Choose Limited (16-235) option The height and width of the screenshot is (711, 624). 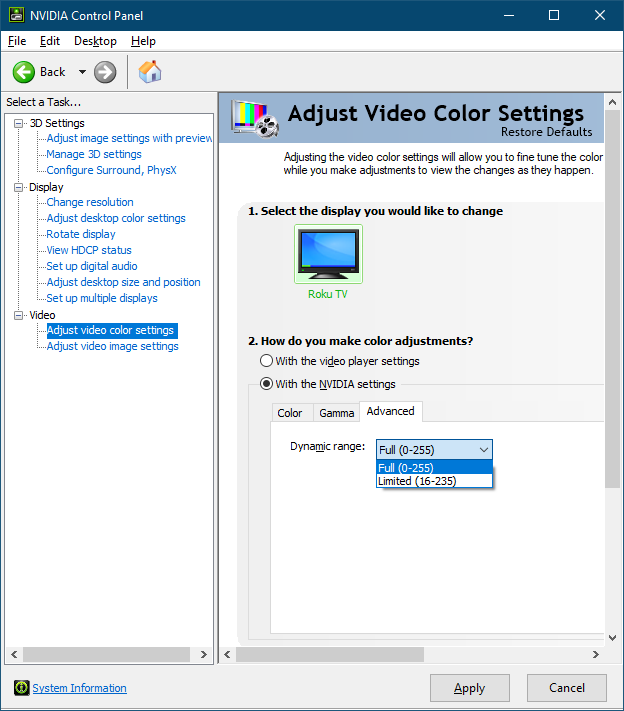(x=434, y=481)
